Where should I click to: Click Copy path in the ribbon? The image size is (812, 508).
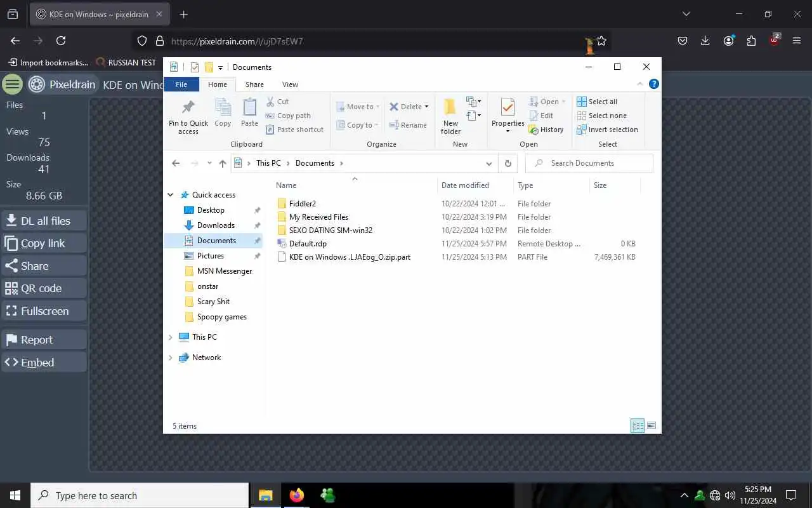(288, 116)
